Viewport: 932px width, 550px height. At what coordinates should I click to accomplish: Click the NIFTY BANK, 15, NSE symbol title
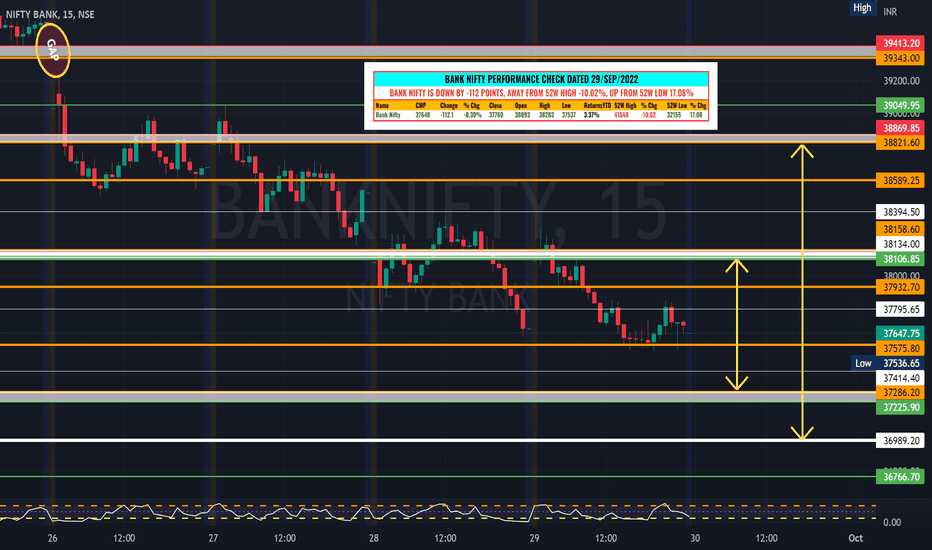tap(50, 14)
